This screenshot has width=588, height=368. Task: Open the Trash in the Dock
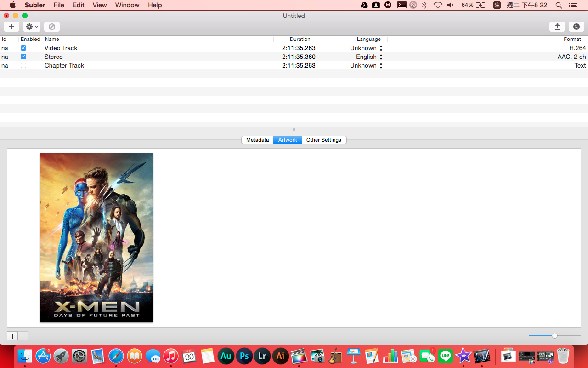pyautogui.click(x=563, y=356)
